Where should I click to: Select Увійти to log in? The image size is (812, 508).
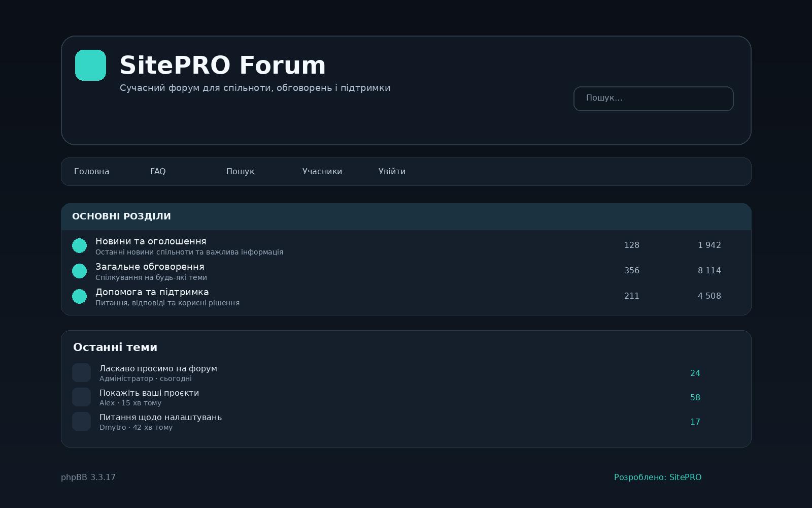coord(392,172)
